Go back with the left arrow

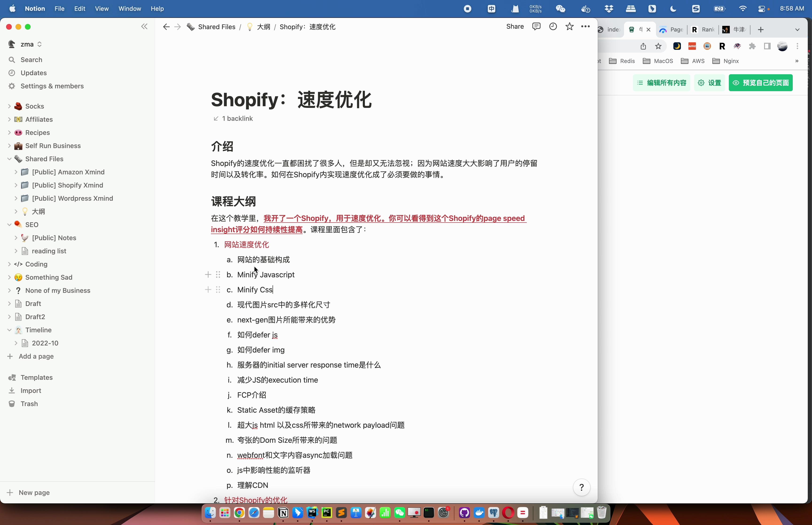tap(166, 27)
